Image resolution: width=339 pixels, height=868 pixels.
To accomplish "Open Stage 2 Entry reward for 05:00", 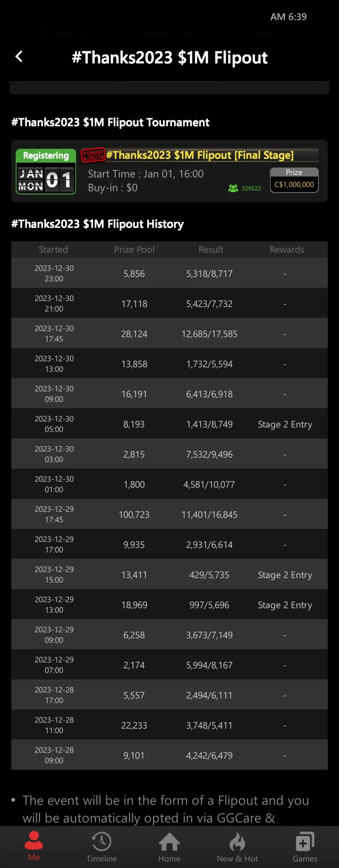I will 285,424.
